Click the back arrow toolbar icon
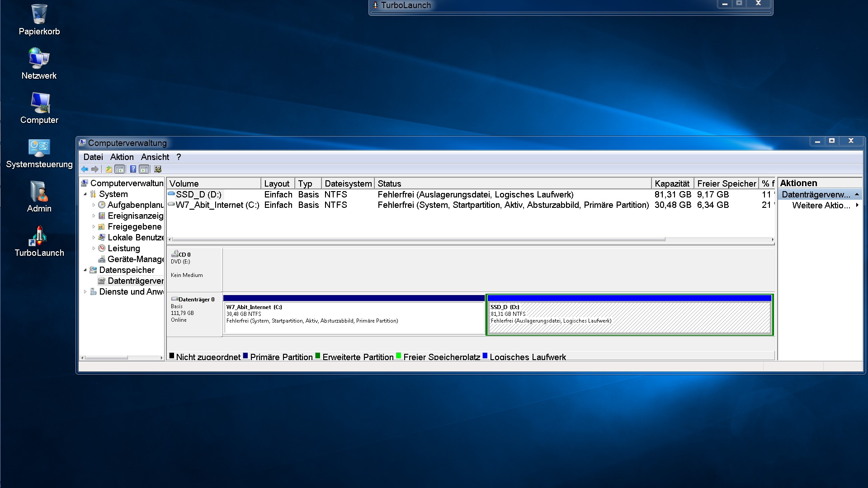 85,169
